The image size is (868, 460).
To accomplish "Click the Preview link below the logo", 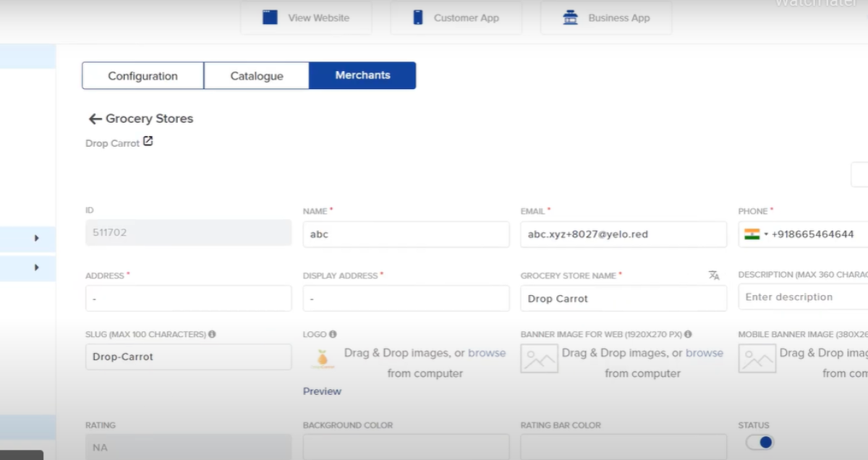I will pyautogui.click(x=322, y=391).
